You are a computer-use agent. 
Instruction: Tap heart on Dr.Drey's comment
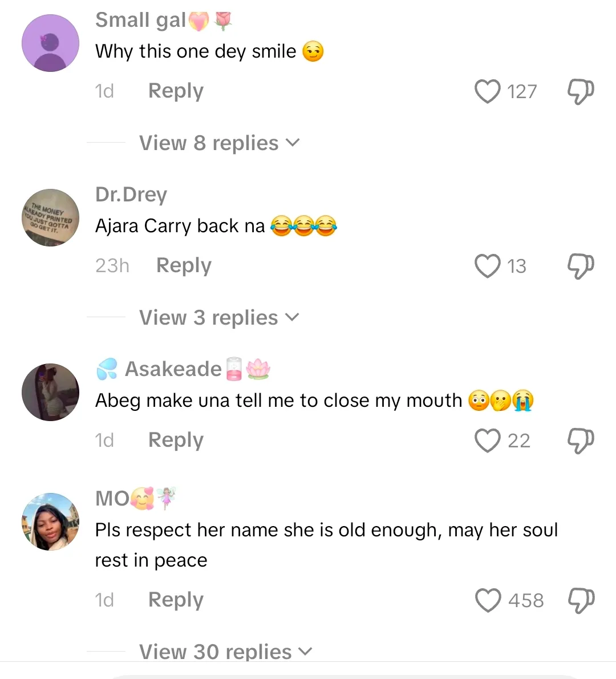coord(487,266)
